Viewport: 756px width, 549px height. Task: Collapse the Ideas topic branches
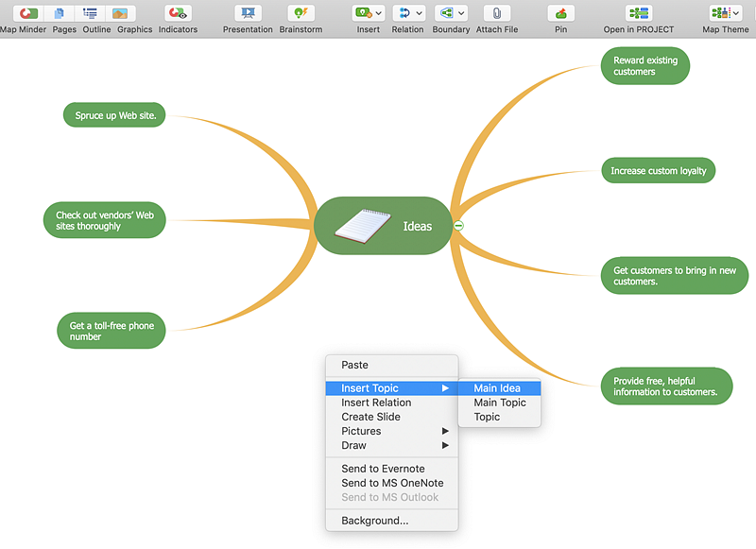tap(458, 225)
